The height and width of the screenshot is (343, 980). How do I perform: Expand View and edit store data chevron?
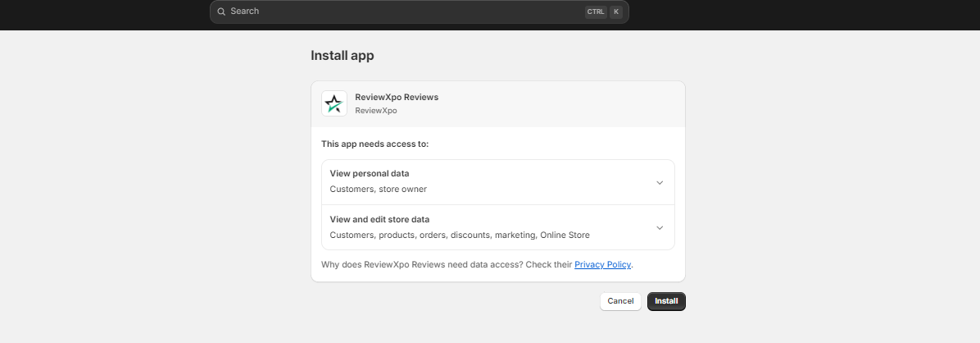660,227
